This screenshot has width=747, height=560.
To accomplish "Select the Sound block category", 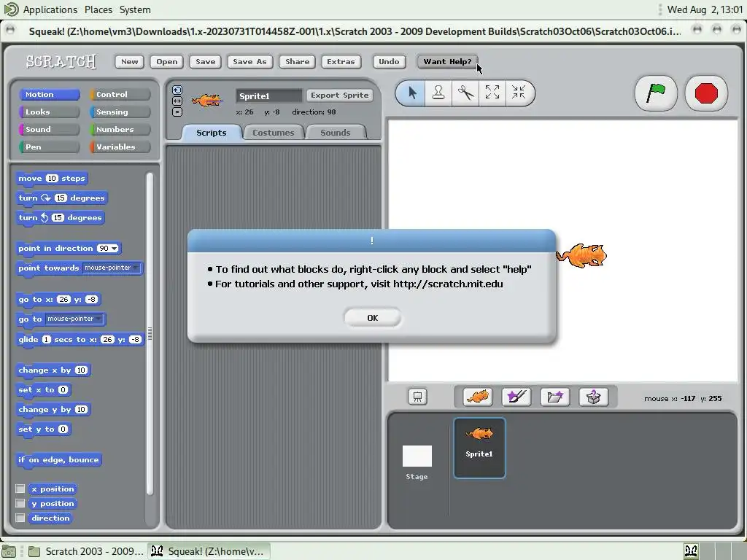I will (49, 129).
